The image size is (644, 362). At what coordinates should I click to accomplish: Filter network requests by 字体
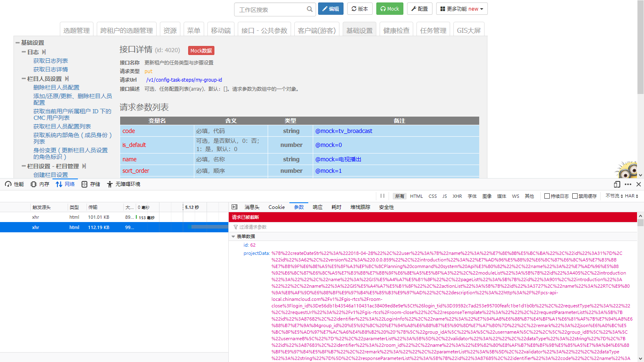pos(472,196)
